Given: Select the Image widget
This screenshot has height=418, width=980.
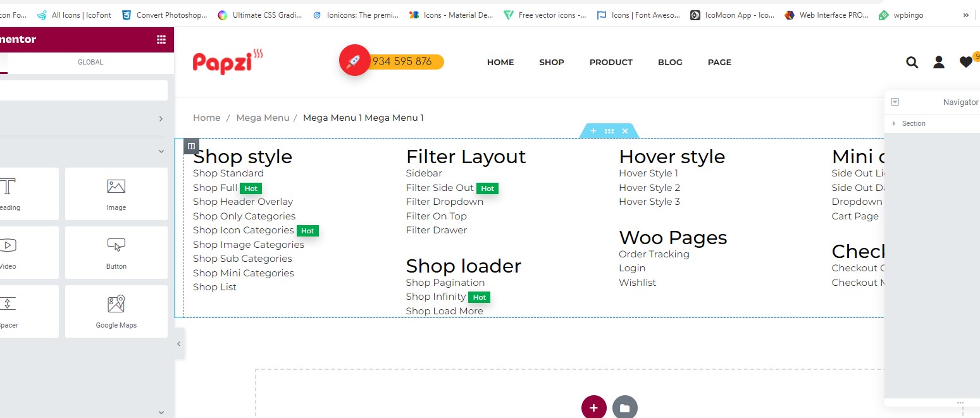Looking at the screenshot, I should [x=116, y=194].
